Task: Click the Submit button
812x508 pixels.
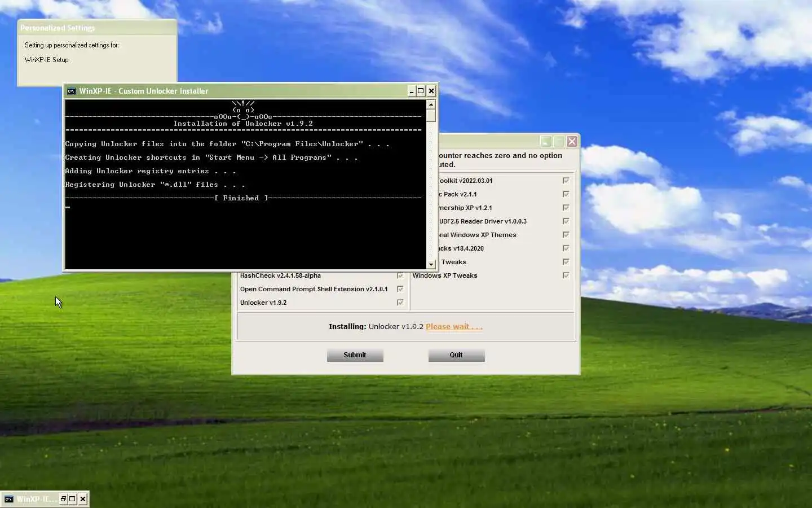Action: (x=355, y=355)
